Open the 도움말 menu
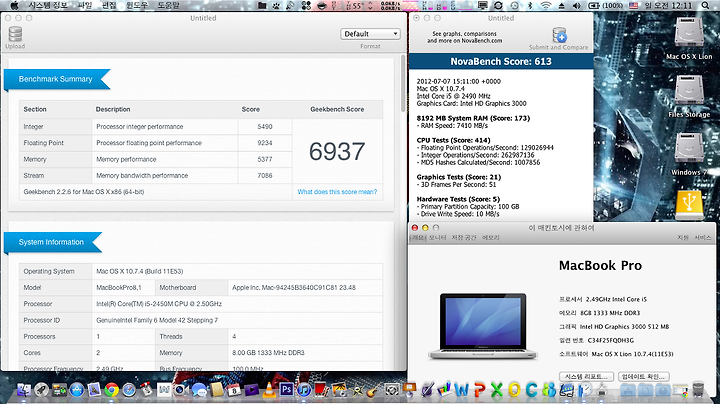This screenshot has height=404, width=720. point(168,6)
